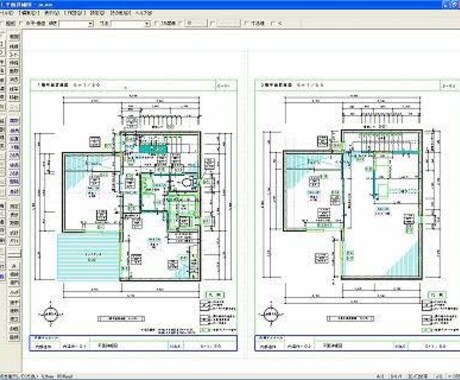The width and height of the screenshot is (460, 380).
Task: Open the 表示 view menu in menu bar
Action: (52, 13)
